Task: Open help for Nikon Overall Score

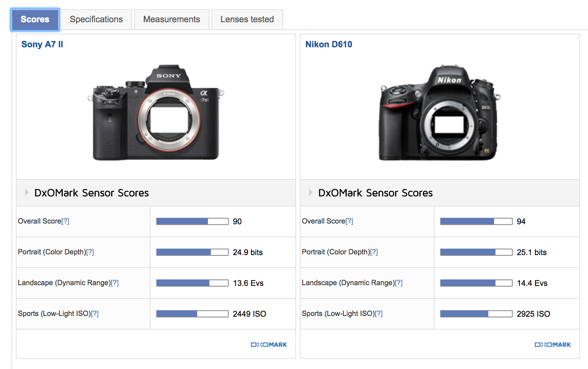Action: coord(349,221)
